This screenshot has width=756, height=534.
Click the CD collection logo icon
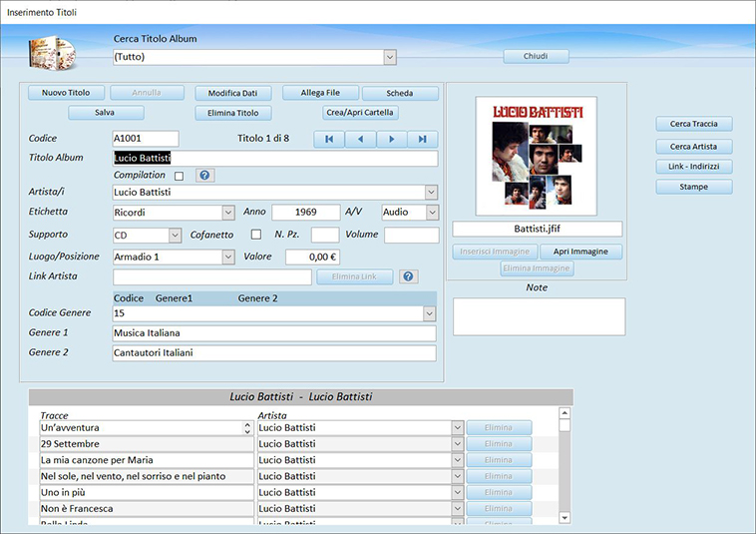coord(52,53)
